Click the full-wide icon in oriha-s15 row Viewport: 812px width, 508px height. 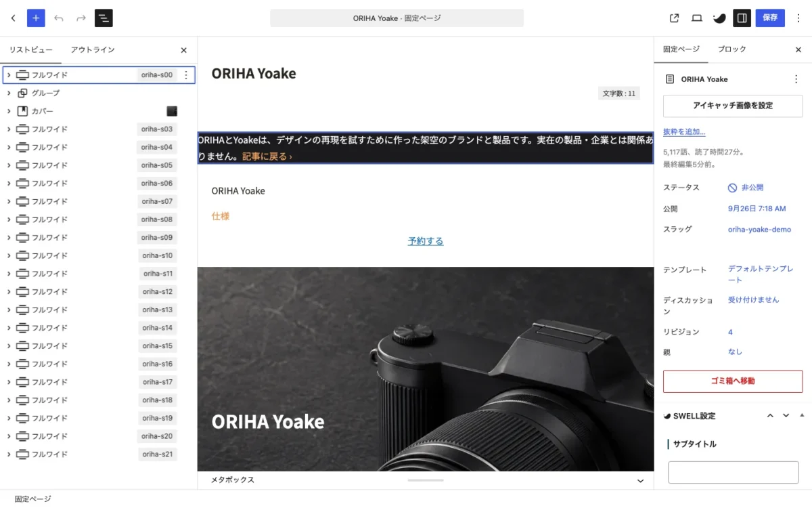click(x=22, y=346)
